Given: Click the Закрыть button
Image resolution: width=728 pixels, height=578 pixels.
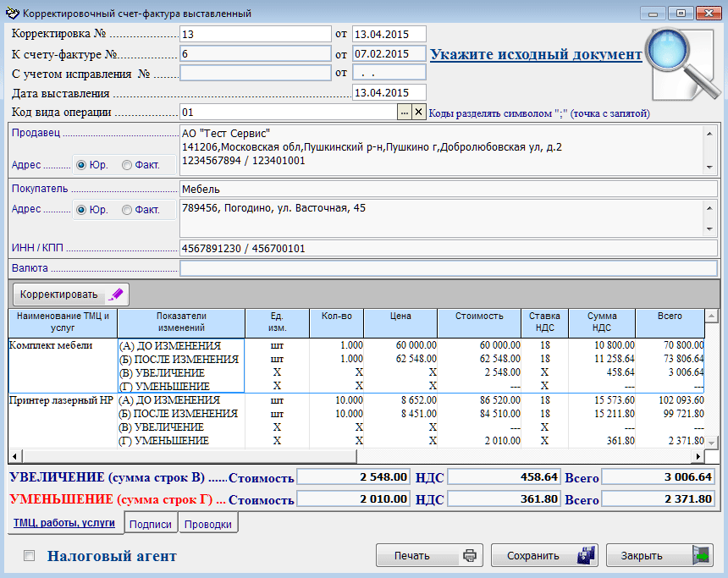Looking at the screenshot, I should (659, 555).
